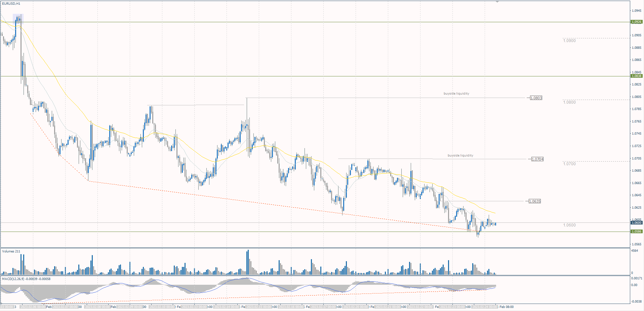Select the buyside liquidity text near 1.0704

tap(460, 155)
